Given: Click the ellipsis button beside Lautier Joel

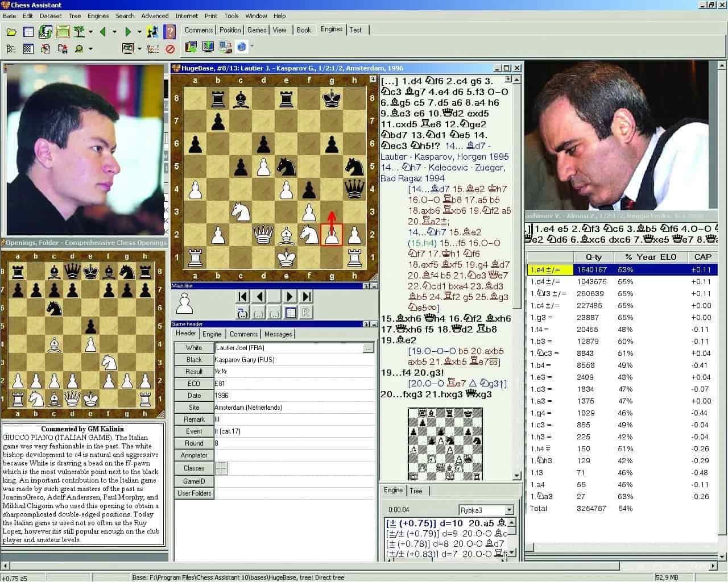Looking at the screenshot, I should (368, 348).
